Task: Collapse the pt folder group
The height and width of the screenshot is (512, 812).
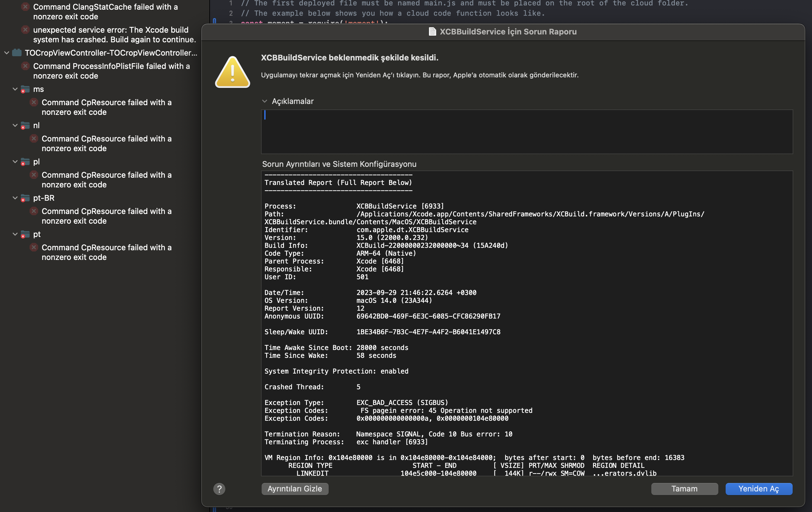Action: click(x=15, y=234)
